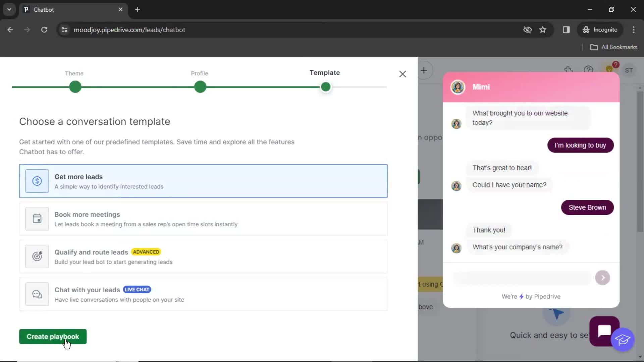Click the What brought you to our website message

528,118
